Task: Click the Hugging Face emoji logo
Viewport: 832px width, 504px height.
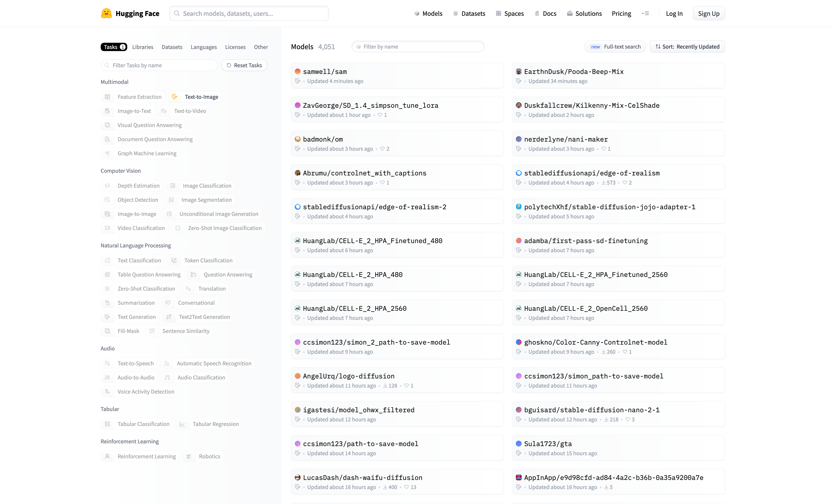Action: click(x=106, y=13)
